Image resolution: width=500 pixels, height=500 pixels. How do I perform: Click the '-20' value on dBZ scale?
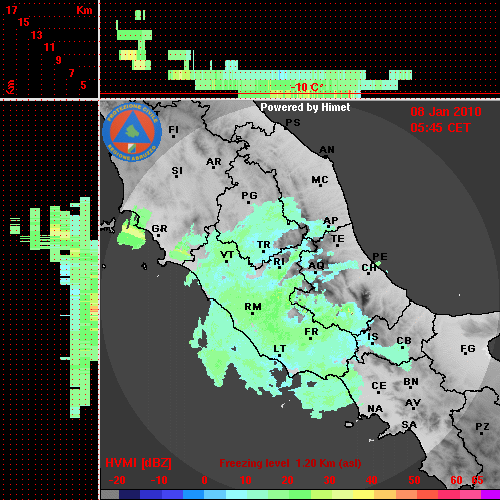click(117, 480)
